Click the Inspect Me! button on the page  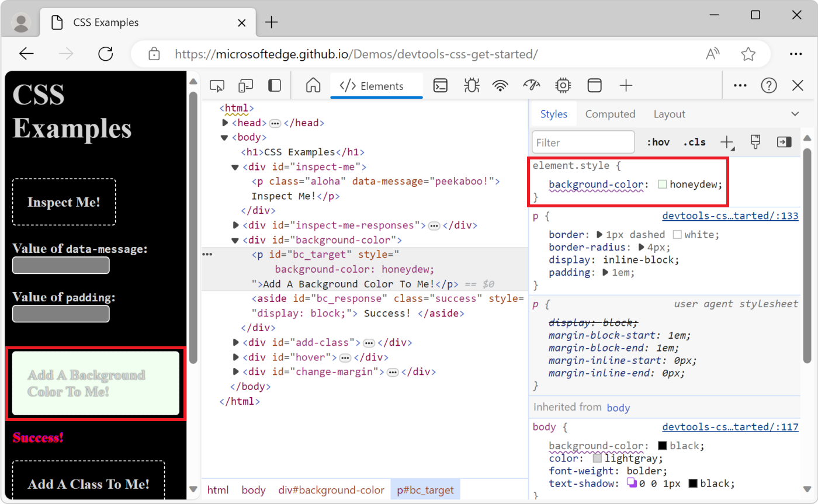64,202
